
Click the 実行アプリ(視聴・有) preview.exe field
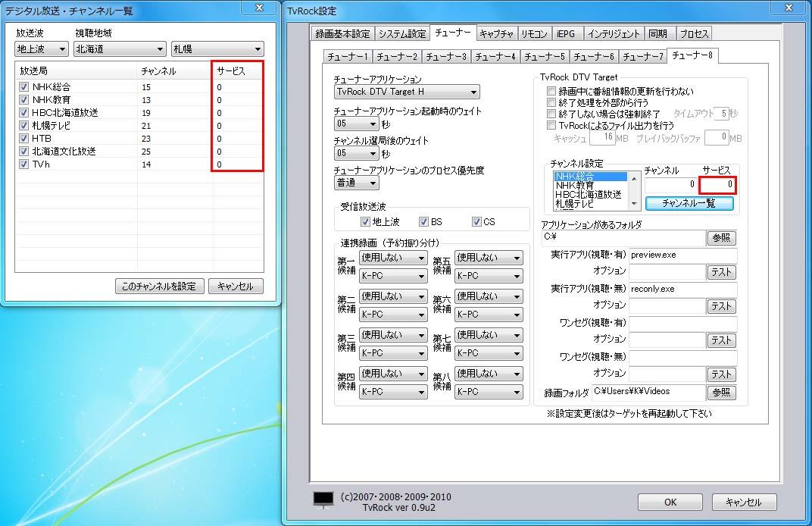pos(682,255)
